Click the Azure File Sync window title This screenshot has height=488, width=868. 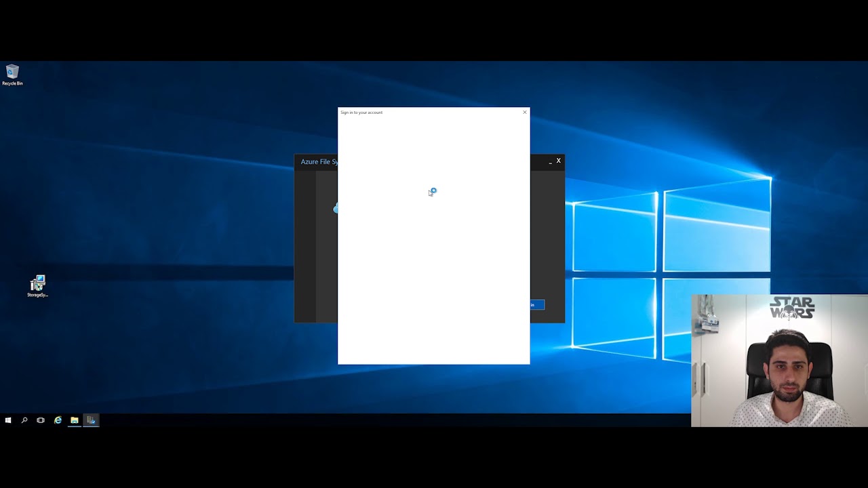click(319, 162)
